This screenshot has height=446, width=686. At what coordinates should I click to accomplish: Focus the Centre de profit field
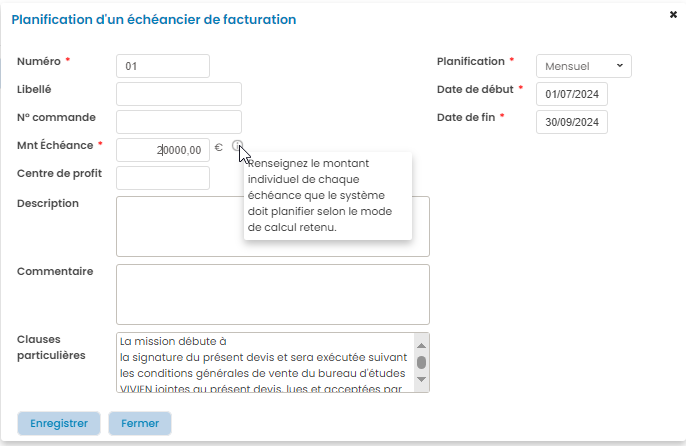(x=163, y=178)
